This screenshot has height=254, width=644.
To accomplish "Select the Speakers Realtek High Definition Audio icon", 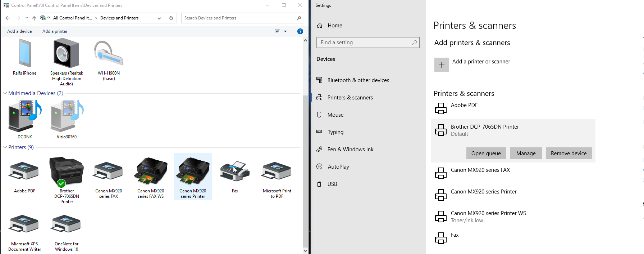I will click(67, 53).
